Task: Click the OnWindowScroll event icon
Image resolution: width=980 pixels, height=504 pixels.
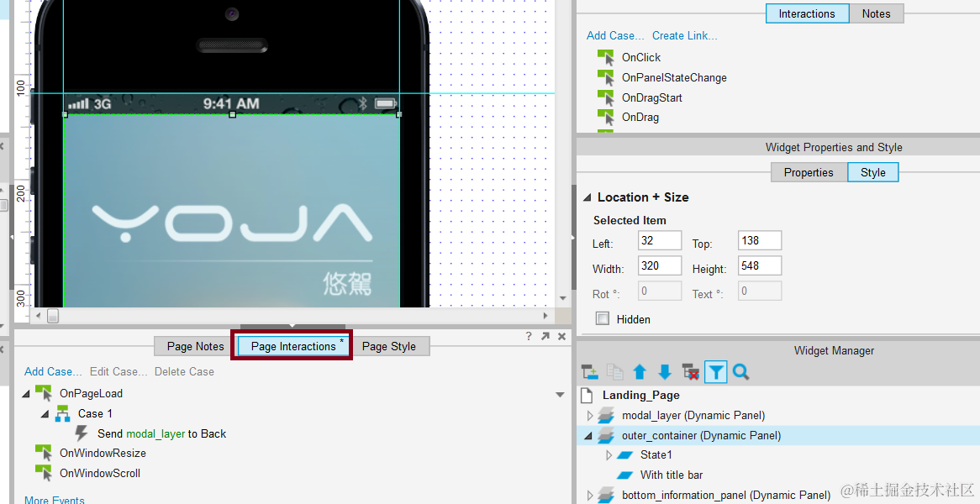Action: (x=43, y=473)
